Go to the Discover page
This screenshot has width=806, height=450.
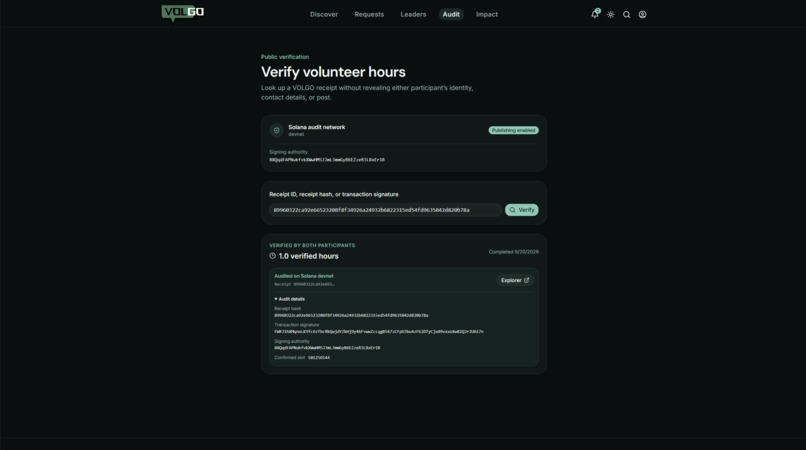pyautogui.click(x=324, y=14)
